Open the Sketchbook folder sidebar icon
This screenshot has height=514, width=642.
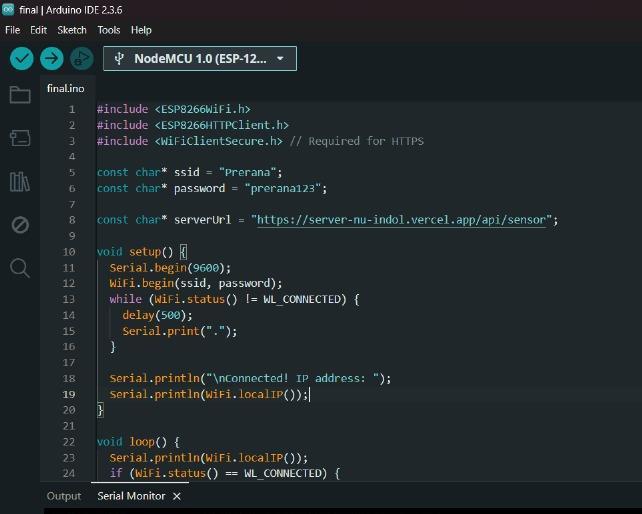tap(20, 95)
